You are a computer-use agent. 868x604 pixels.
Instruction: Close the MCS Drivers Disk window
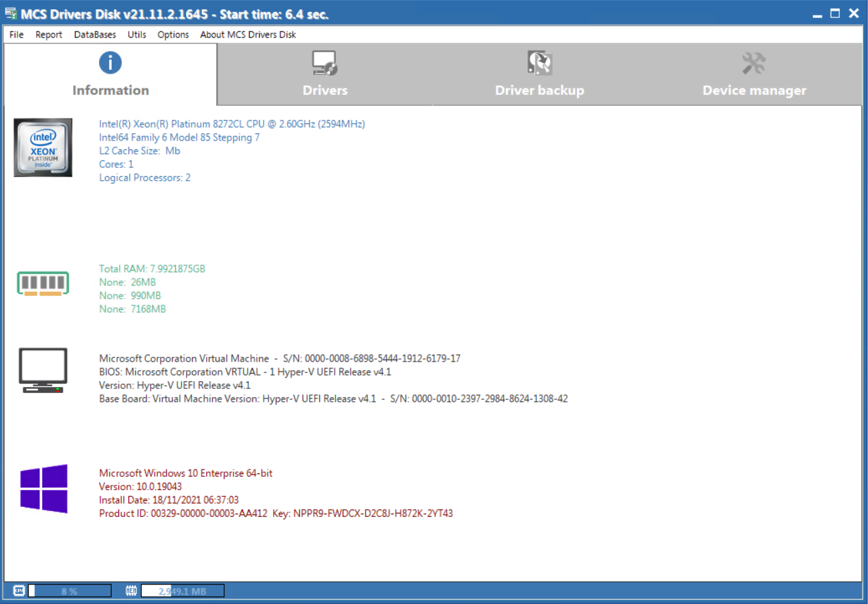pyautogui.click(x=853, y=13)
